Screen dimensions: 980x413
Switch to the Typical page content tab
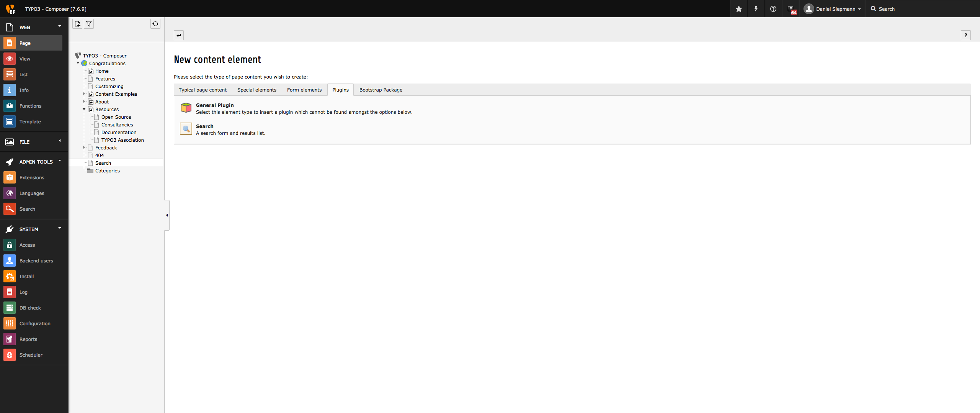pyautogui.click(x=203, y=90)
